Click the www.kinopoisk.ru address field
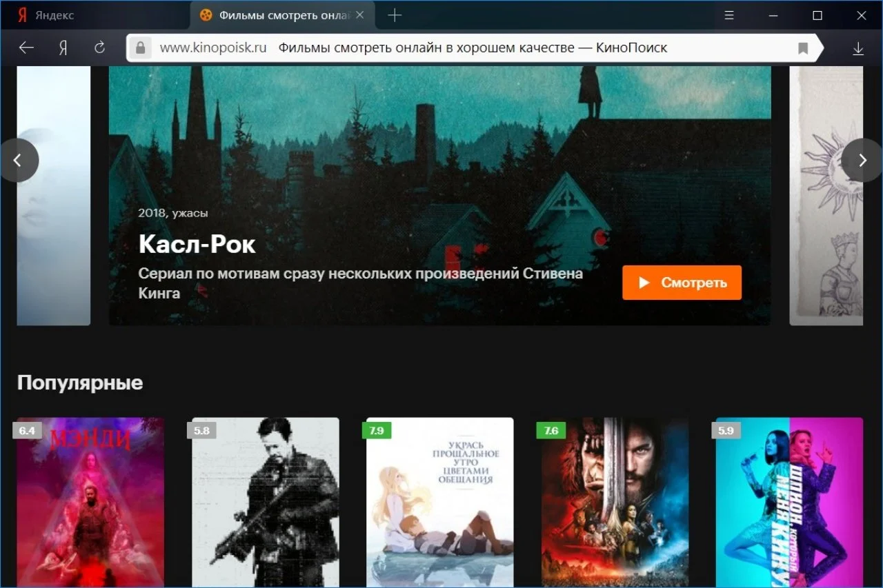Screen dimensions: 883x588 click(x=213, y=48)
